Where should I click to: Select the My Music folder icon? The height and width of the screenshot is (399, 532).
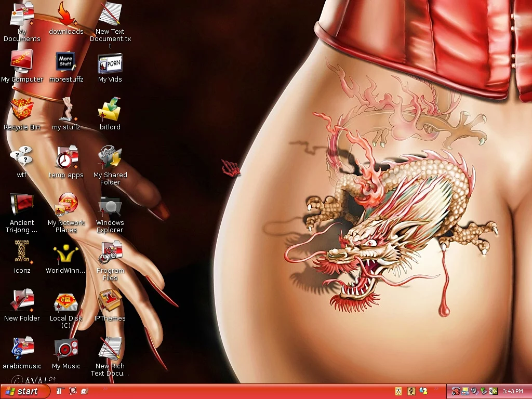[x=66, y=349]
